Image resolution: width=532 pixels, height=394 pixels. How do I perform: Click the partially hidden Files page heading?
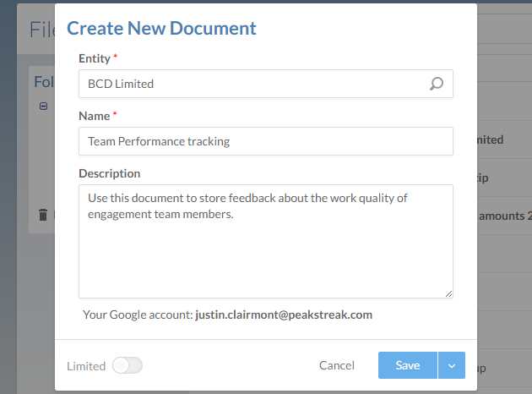[41, 30]
